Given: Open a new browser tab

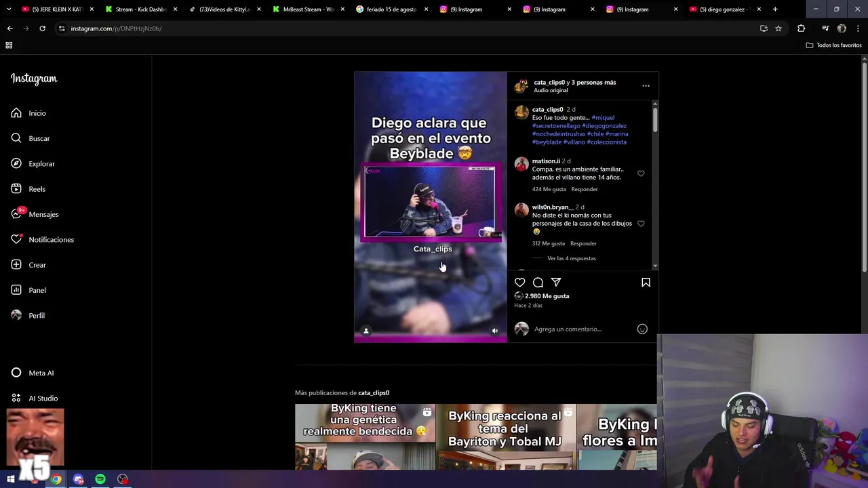Looking at the screenshot, I should [775, 9].
